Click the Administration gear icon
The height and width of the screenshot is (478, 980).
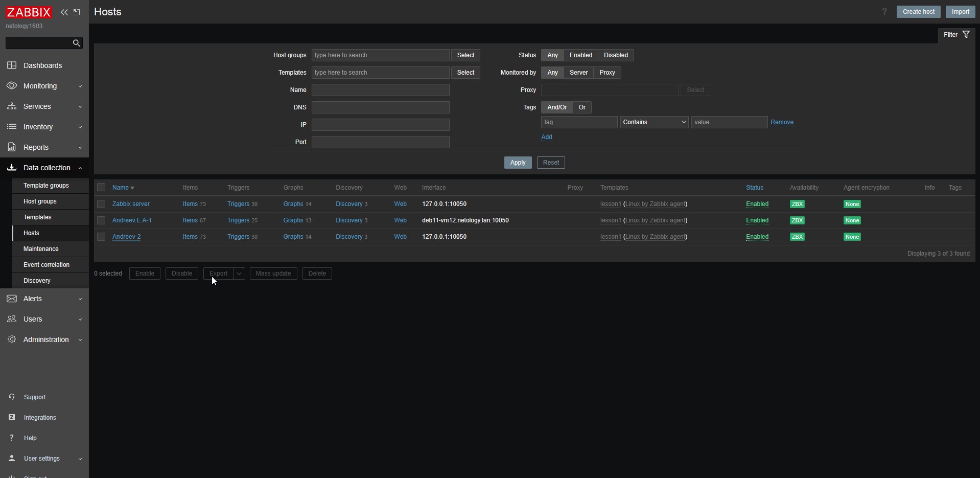[12, 339]
